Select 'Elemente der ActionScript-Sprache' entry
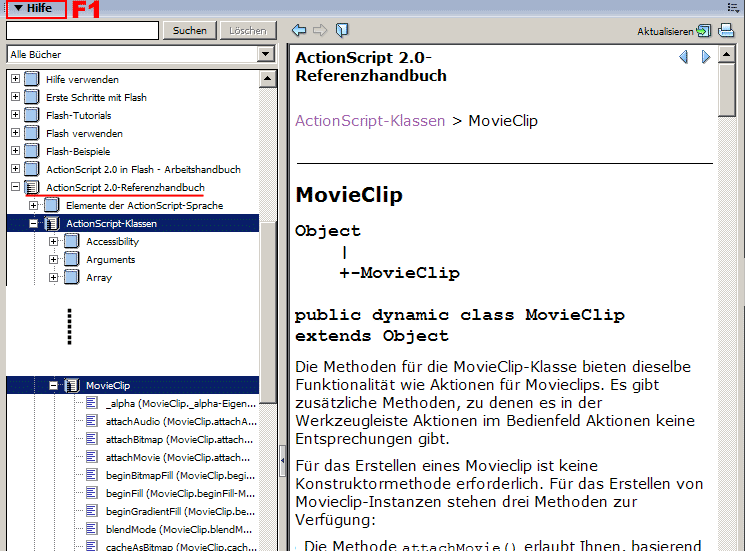This screenshot has width=745, height=551. pos(144,206)
